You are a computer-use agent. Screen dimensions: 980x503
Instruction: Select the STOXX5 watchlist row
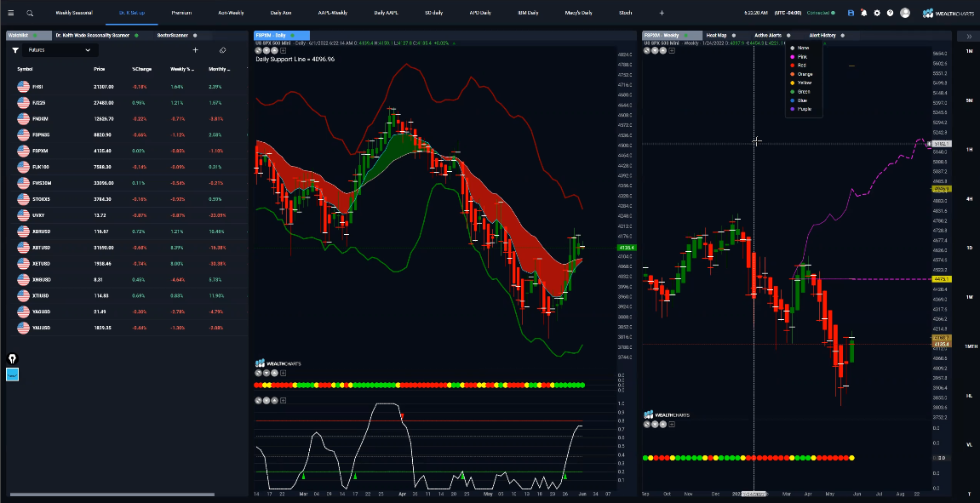pos(128,198)
